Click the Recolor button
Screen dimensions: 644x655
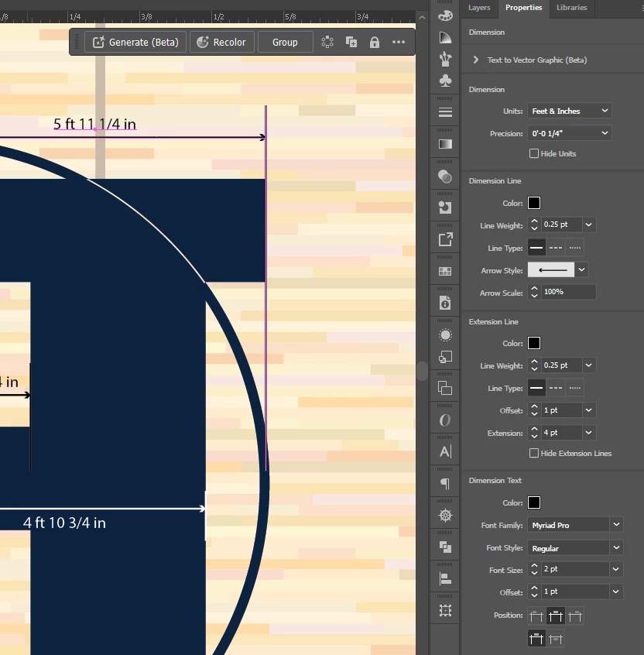pos(222,42)
